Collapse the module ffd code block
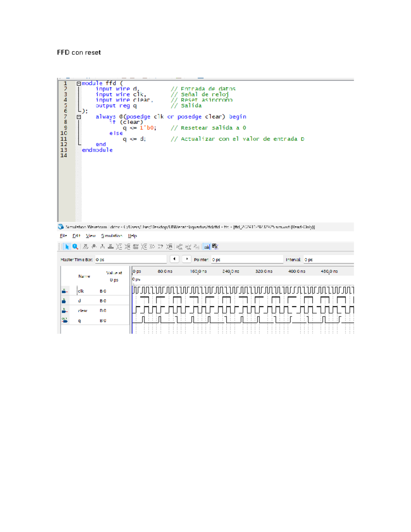Screen dimensions: 411x532 (79, 84)
